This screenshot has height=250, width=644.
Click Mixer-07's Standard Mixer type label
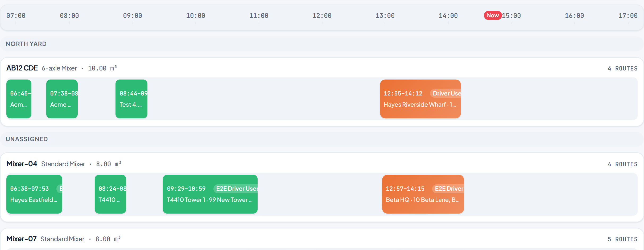click(63, 239)
